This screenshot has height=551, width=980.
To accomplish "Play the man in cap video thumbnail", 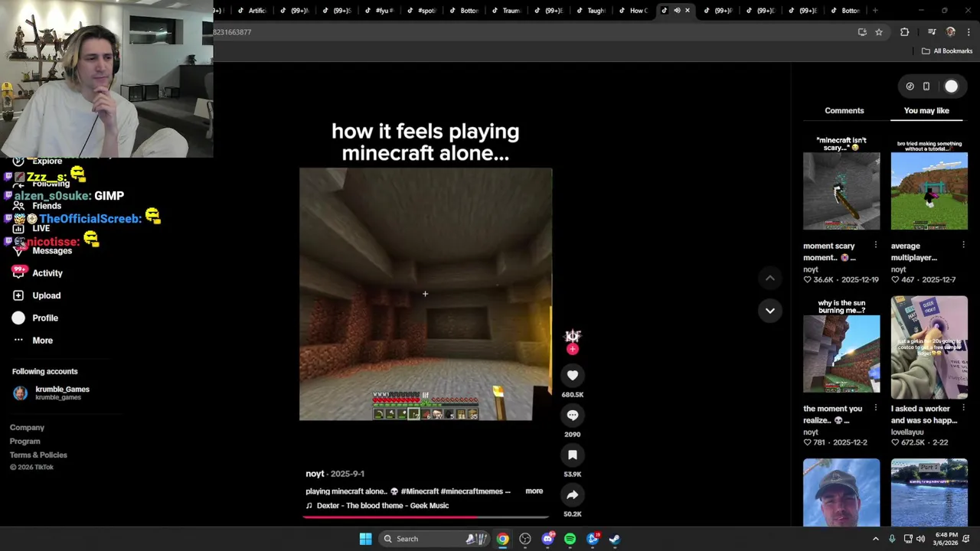I will 841,492.
